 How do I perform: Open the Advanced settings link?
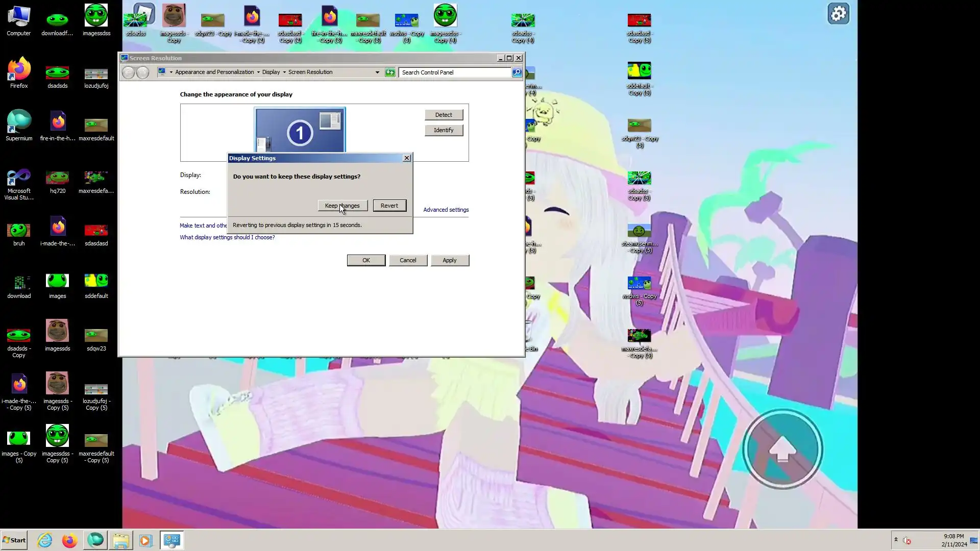pos(446,210)
